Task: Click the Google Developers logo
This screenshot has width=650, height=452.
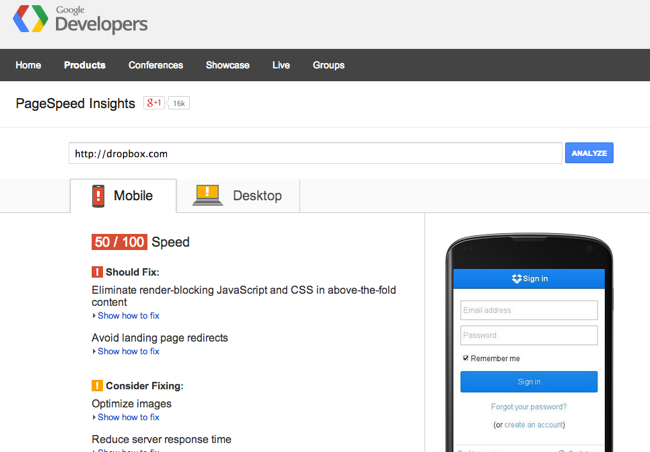Action: (x=80, y=19)
